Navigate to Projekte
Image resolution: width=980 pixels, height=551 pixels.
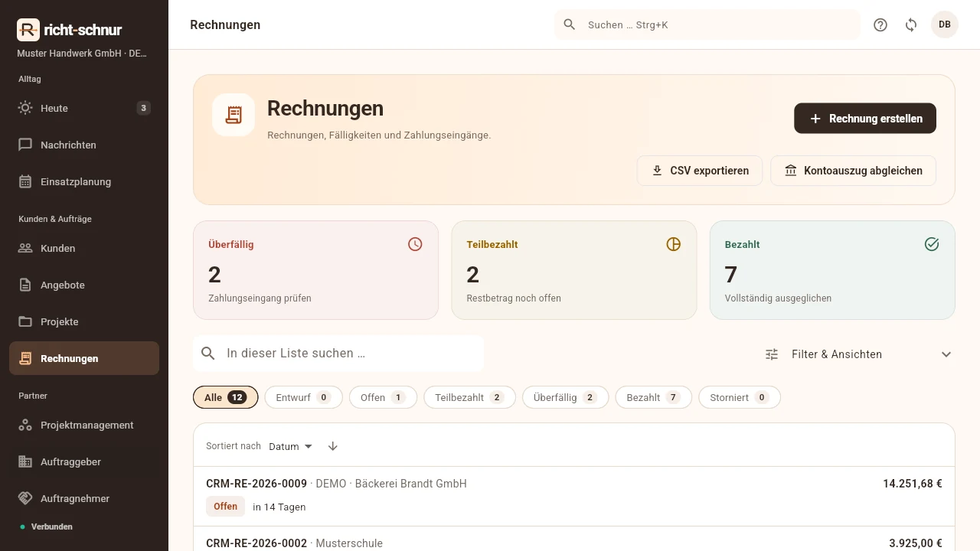click(x=84, y=321)
